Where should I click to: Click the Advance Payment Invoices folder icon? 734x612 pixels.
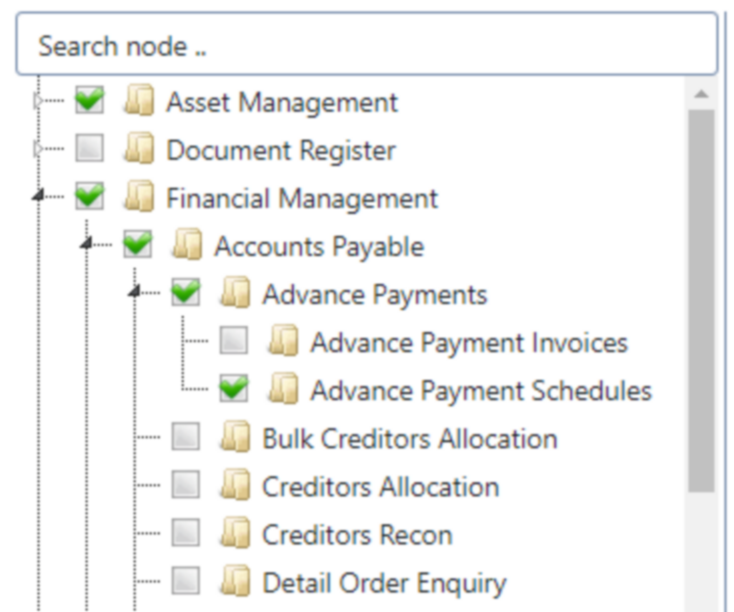pos(283,340)
